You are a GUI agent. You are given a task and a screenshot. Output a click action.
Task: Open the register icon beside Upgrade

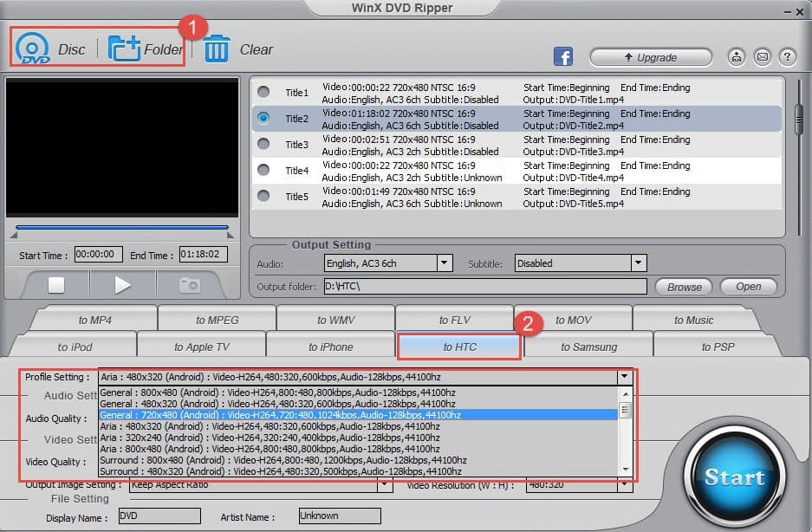(x=737, y=57)
